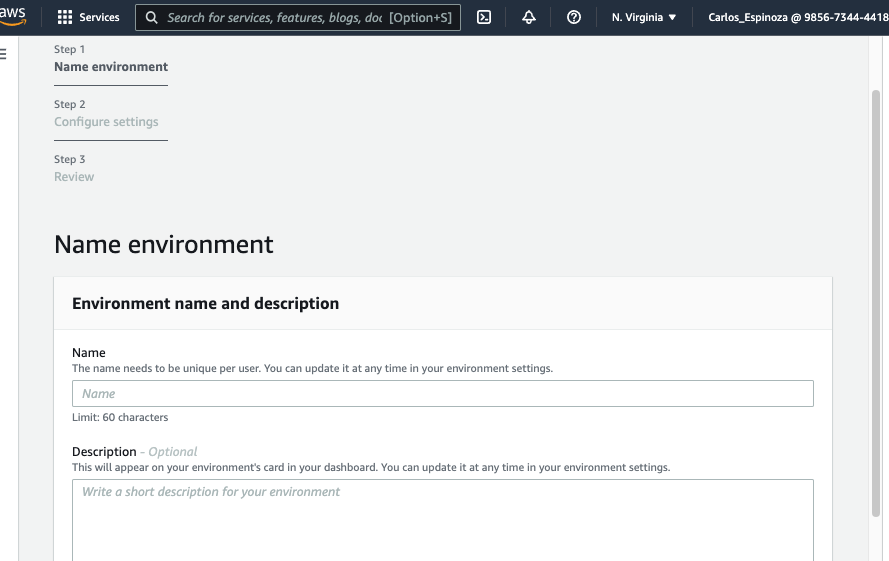Go to Step 3 Review
889x561 pixels.
pyautogui.click(x=74, y=176)
